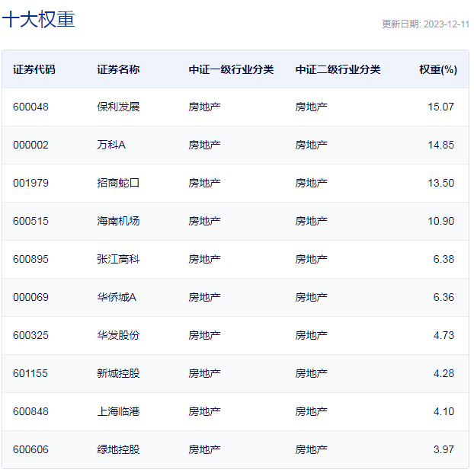Click weight value 4.28
This screenshot has width=474, height=476.
pos(444,373)
